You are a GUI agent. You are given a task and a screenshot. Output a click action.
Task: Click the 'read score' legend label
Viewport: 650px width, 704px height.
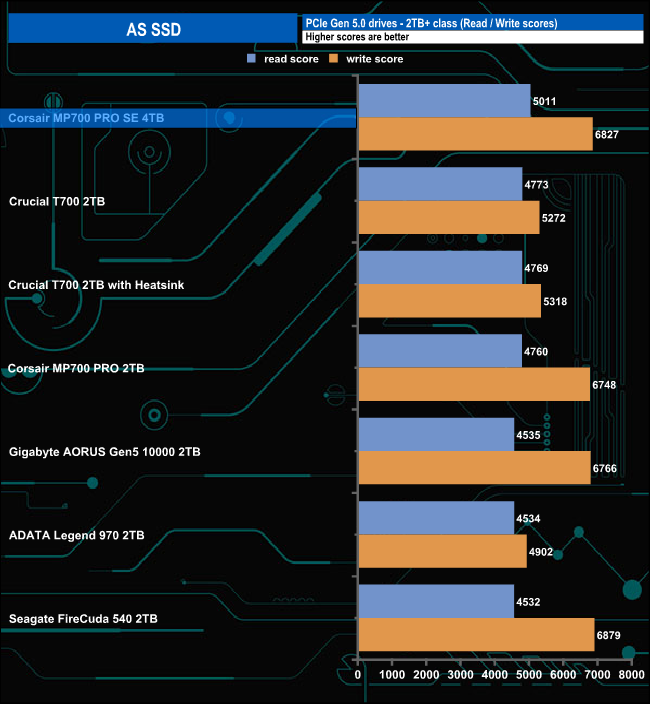(291, 59)
